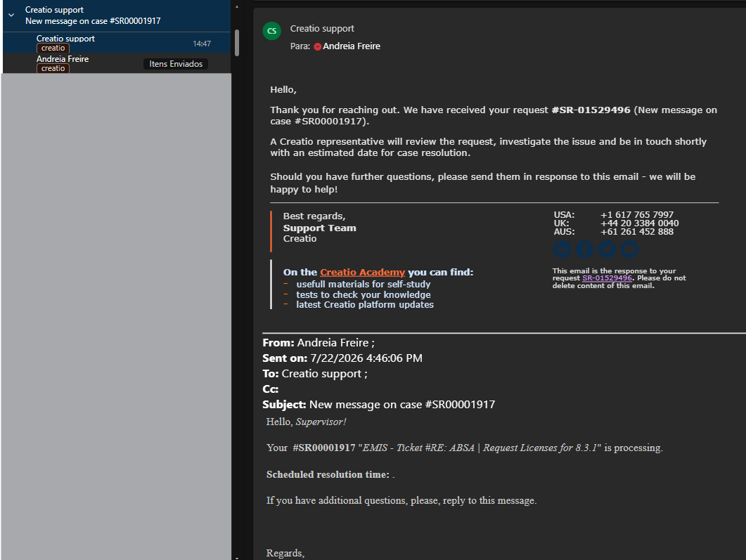Select the Andreia Freire sent message
The image size is (746, 560).
point(117,63)
